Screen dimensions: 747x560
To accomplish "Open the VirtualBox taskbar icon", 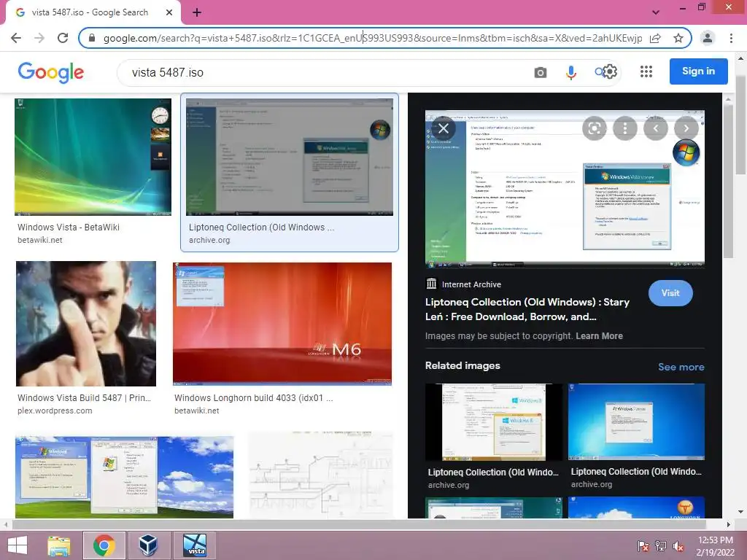I will click(x=148, y=545).
